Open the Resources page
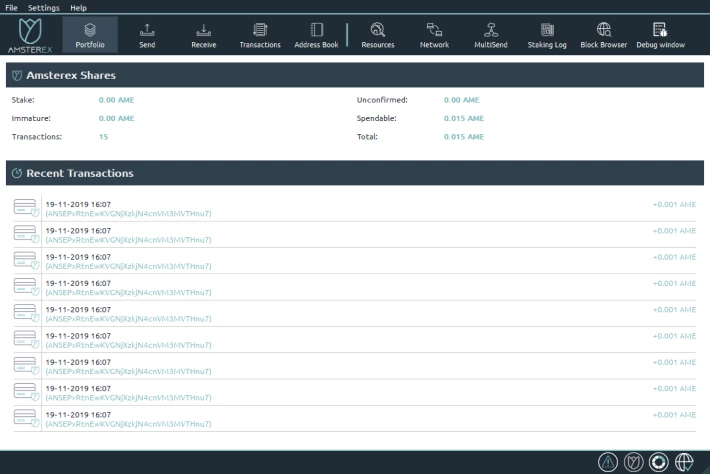Viewport: 710px width, 474px height. click(378, 35)
